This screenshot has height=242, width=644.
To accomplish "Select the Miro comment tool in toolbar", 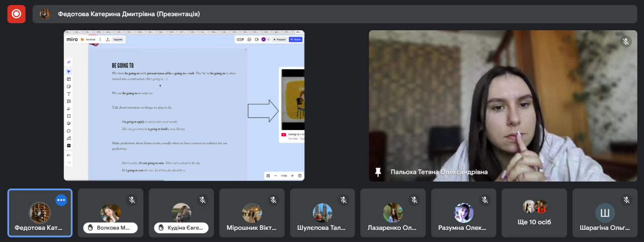I will pos(69,131).
